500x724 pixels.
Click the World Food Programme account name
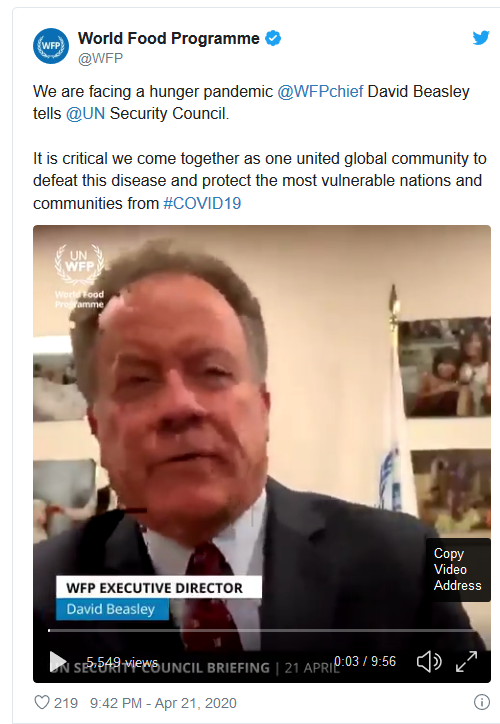coord(169,38)
